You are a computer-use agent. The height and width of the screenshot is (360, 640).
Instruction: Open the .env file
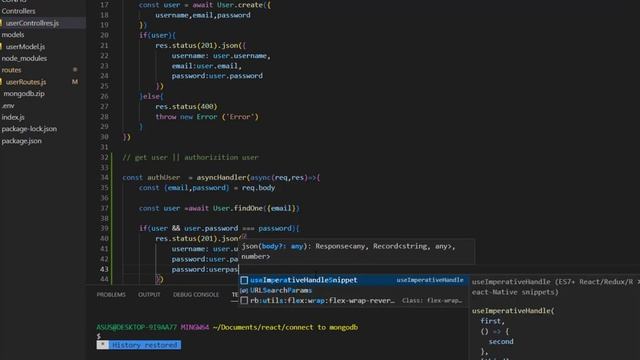(x=8, y=106)
